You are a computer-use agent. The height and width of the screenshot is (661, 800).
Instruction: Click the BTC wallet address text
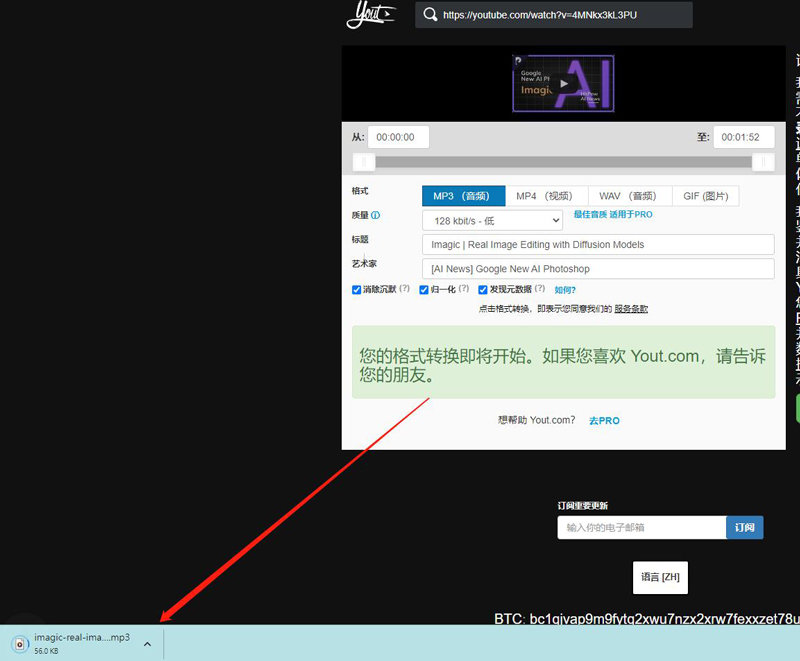point(647,619)
